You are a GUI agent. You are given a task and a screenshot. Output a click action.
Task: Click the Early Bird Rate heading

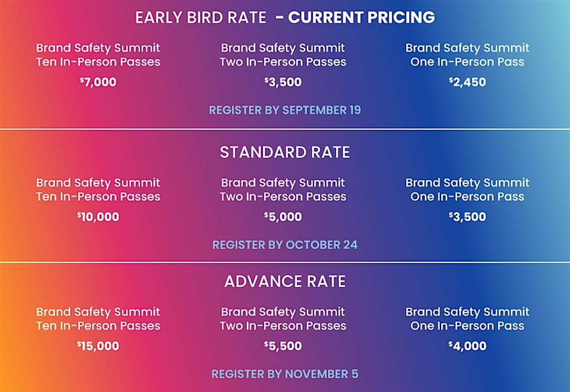coord(285,17)
